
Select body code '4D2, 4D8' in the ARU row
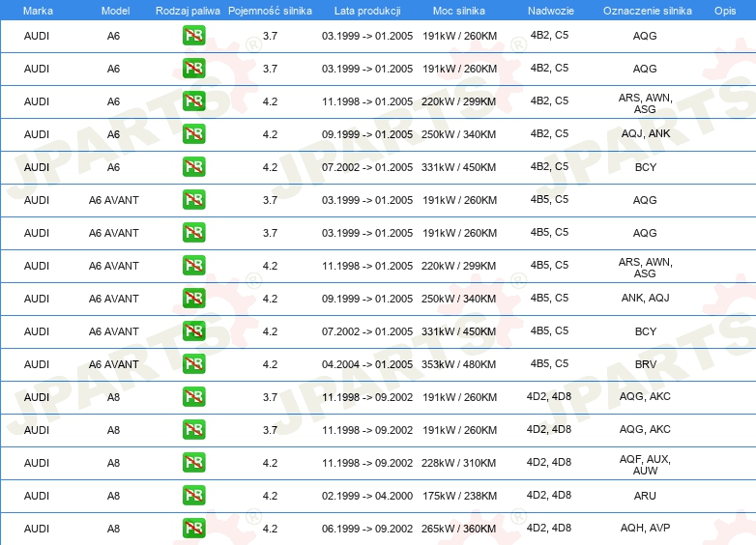tap(549, 495)
